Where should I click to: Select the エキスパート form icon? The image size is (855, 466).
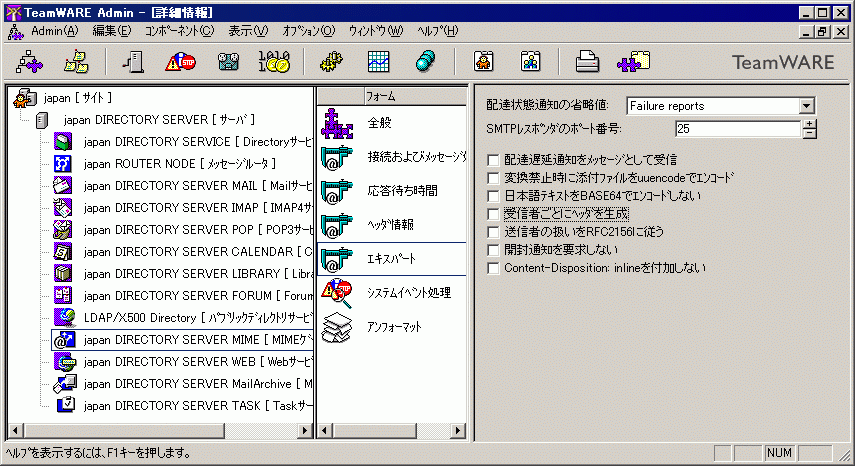(337, 259)
